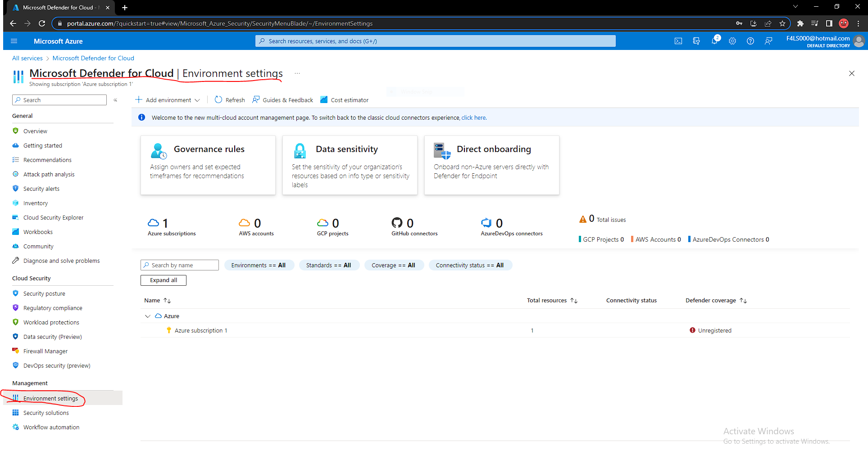
Task: Collapse the Azure group row
Action: (147, 316)
